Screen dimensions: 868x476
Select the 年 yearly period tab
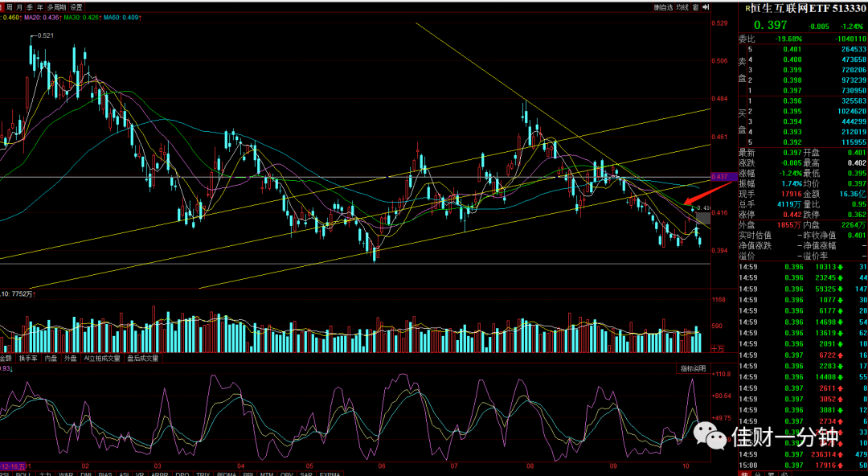[40, 7]
